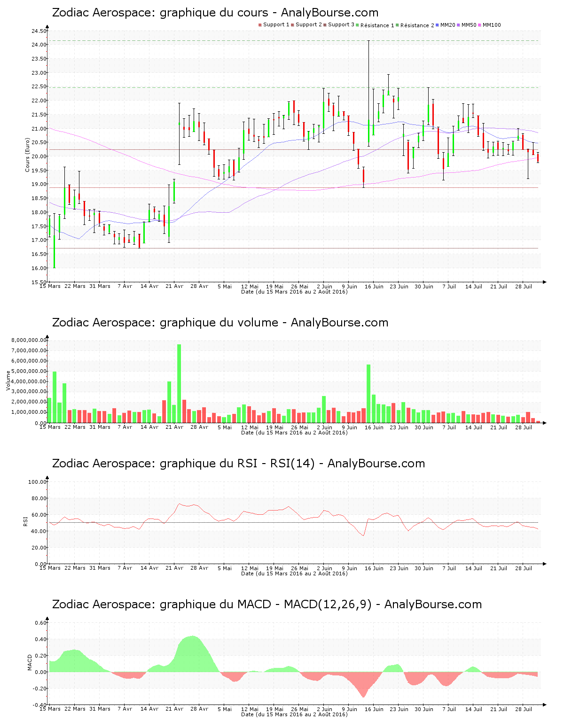Viewport: 564px width, 728px height.
Task: Click the MM50 legend color square
Action: click(x=459, y=25)
